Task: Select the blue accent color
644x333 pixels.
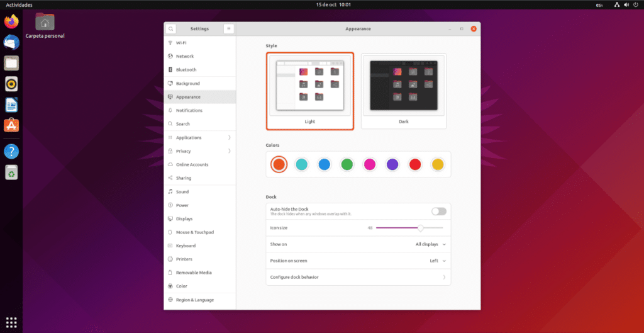Action: (324, 164)
